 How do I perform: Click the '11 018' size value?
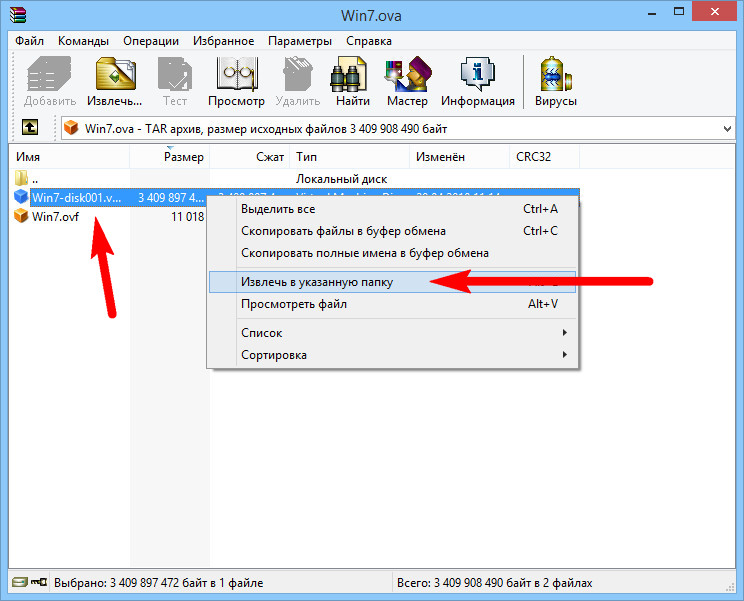pyautogui.click(x=187, y=217)
